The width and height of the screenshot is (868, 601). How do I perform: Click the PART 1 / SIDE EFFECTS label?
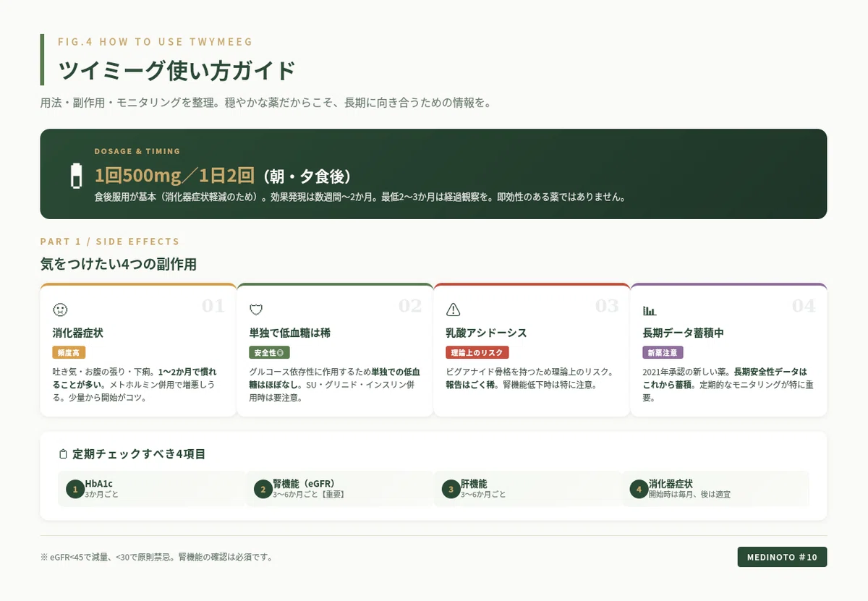click(x=110, y=242)
